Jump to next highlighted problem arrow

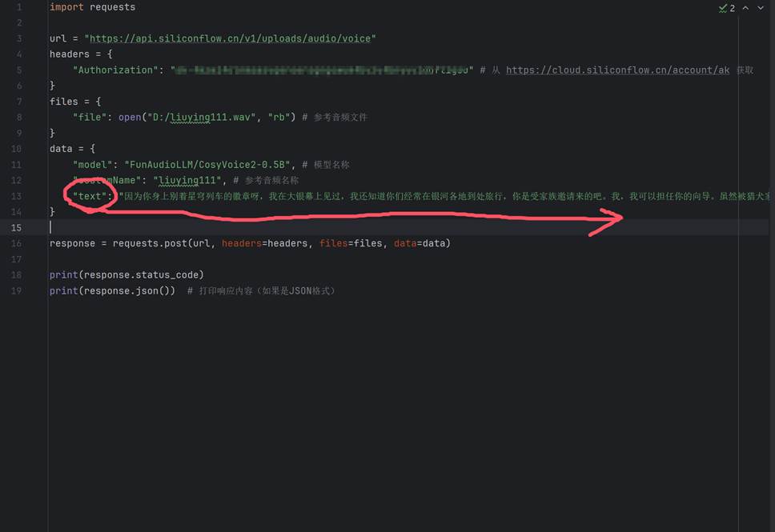761,8
